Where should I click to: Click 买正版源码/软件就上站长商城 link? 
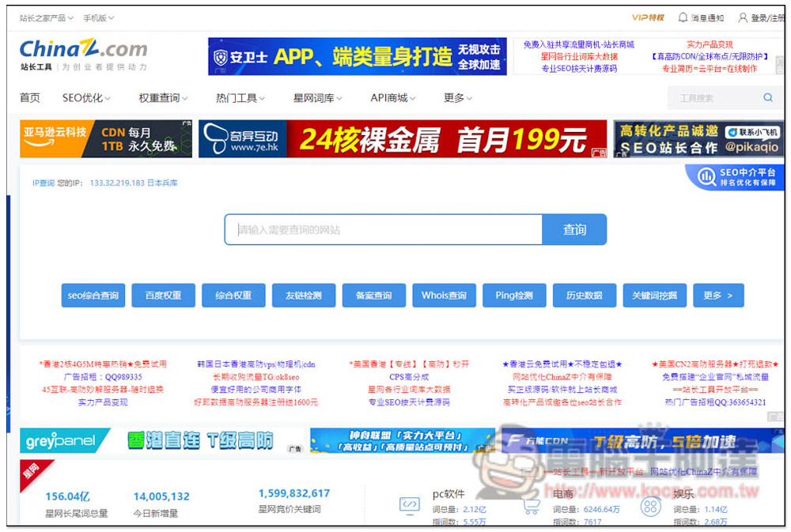pyautogui.click(x=562, y=389)
